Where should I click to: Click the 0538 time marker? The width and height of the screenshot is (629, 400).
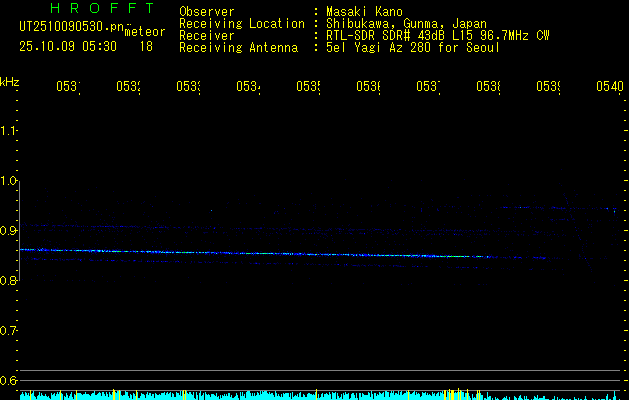tap(488, 86)
